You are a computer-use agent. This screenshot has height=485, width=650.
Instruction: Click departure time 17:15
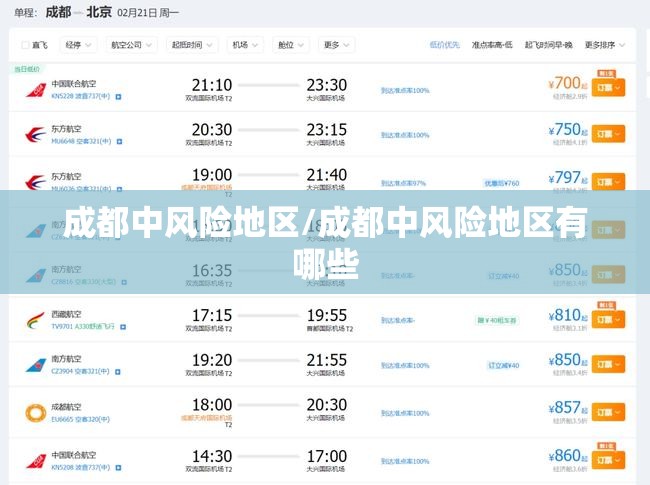[212, 315]
